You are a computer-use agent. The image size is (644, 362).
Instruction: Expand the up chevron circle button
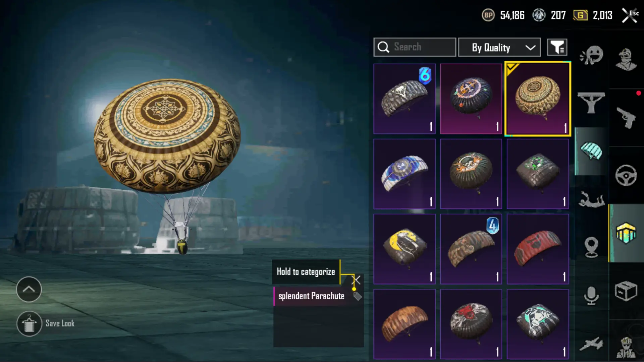(29, 289)
